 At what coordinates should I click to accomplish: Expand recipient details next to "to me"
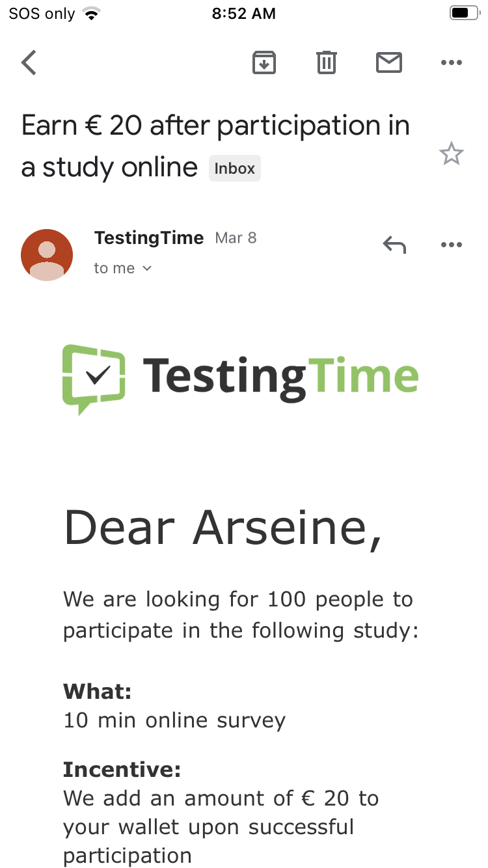click(147, 269)
